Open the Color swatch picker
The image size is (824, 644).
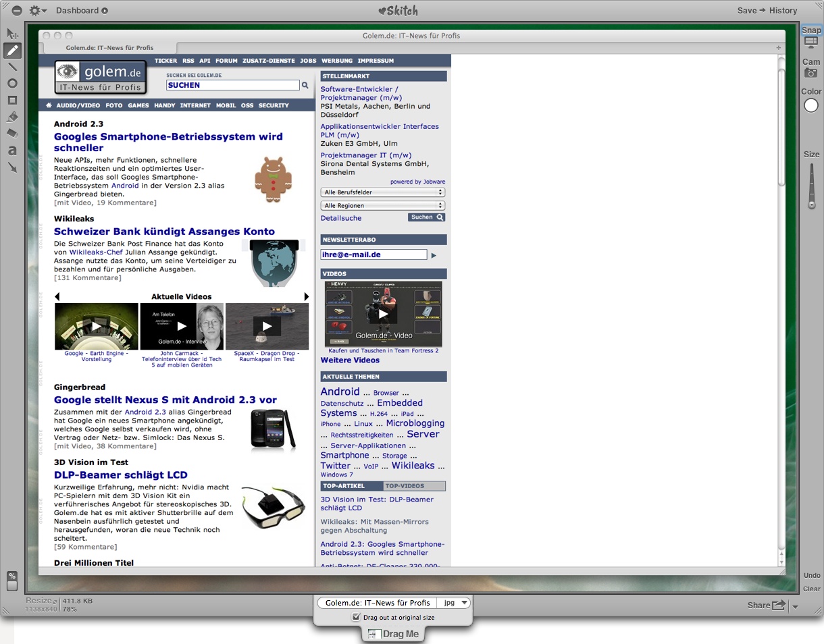(x=811, y=105)
